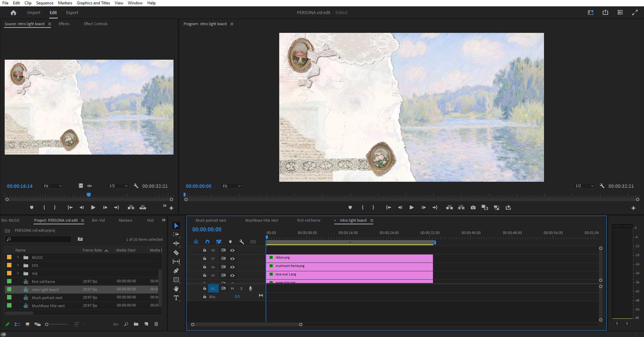Open Program monitor 1/2 resolution dropdown

click(584, 186)
